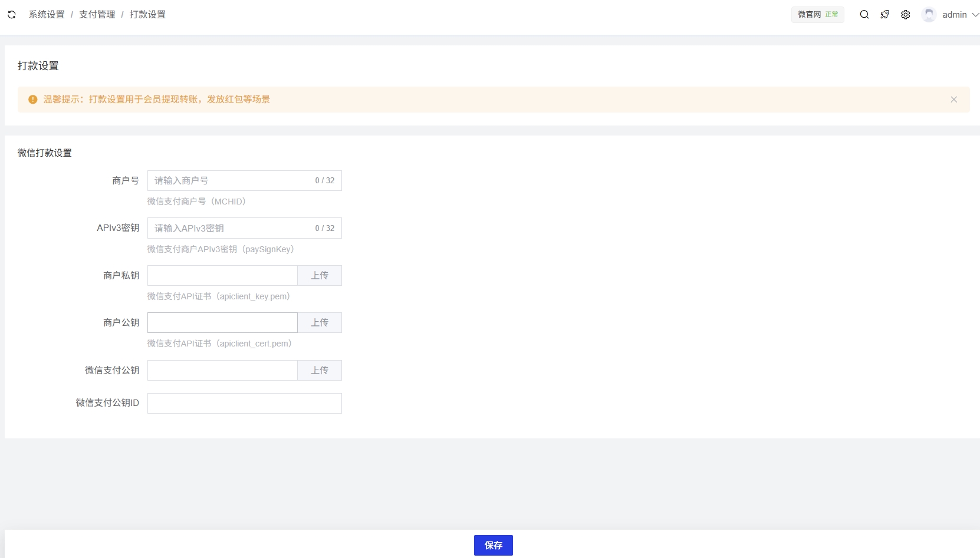Click the rocket icon in header

pyautogui.click(x=885, y=15)
